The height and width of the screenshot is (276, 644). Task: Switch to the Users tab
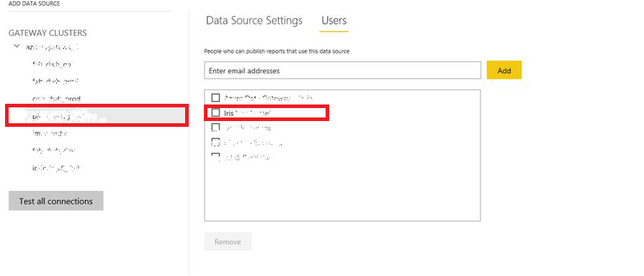tap(334, 20)
